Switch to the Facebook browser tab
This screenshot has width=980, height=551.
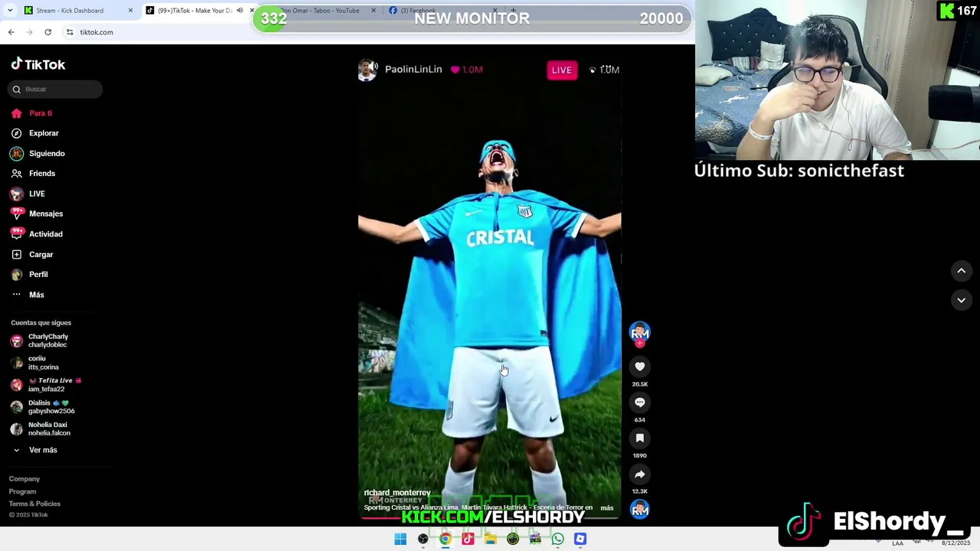pos(418,11)
